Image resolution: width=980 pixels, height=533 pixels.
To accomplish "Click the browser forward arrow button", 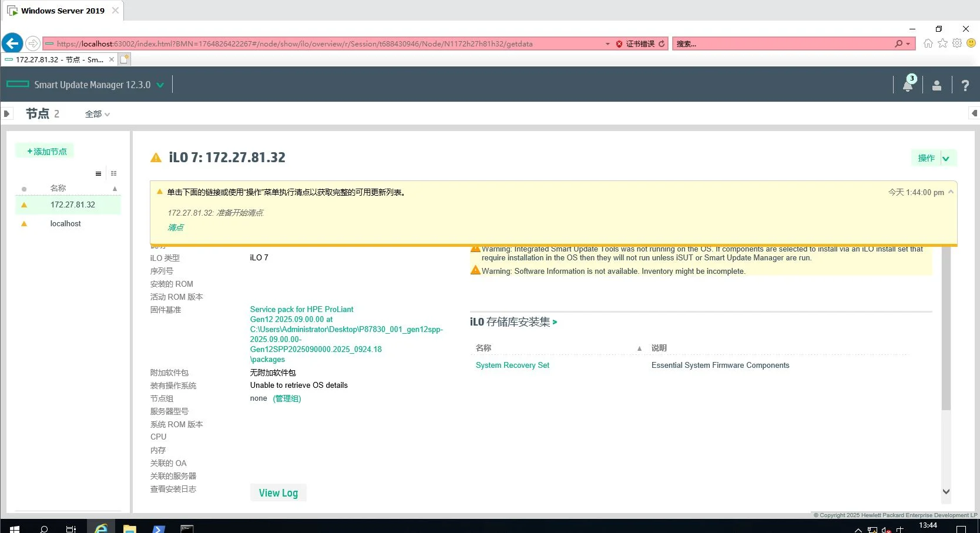I will point(33,43).
